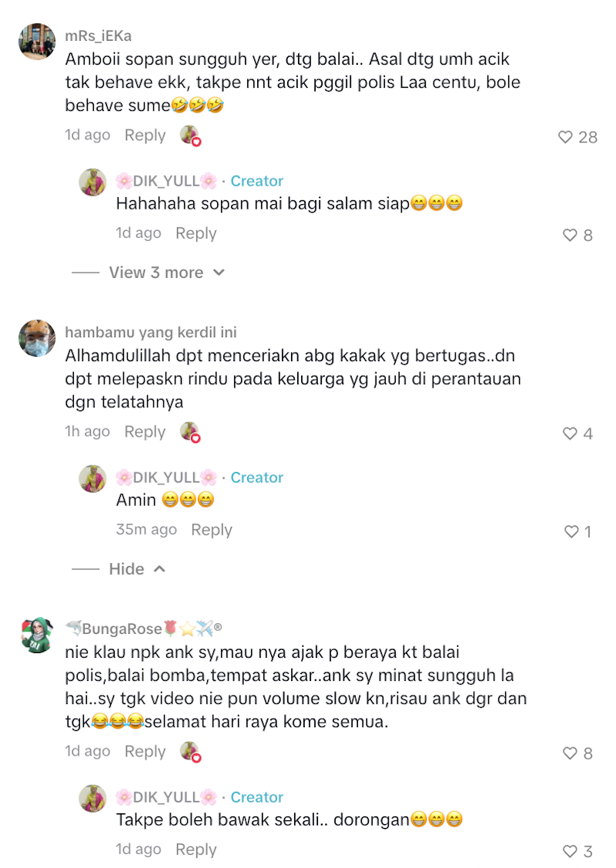The image size is (616, 868).
Task: Collapse replies with Hide
Action: click(x=127, y=569)
